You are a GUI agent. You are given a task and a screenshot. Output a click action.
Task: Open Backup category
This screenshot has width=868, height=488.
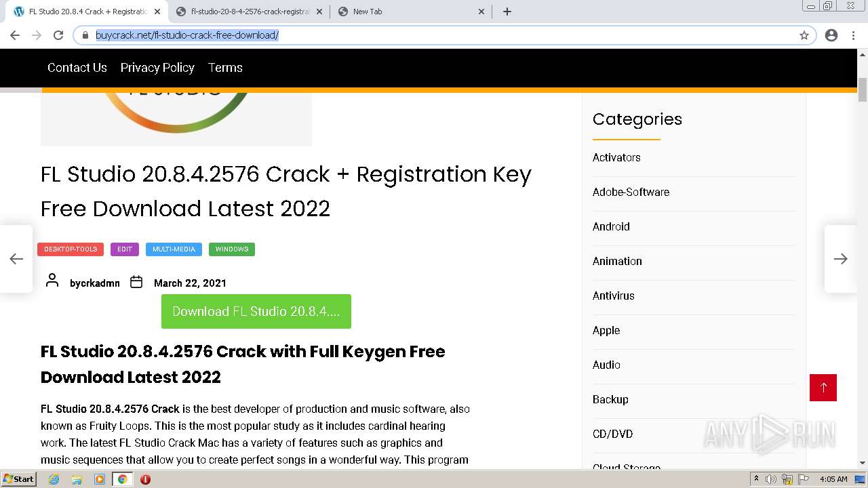pos(610,399)
